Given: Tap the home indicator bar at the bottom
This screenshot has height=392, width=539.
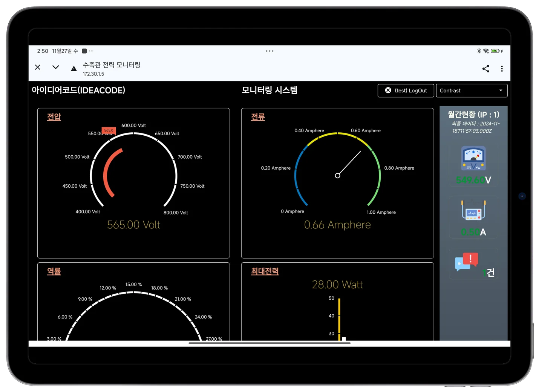Looking at the screenshot, I should 269,343.
